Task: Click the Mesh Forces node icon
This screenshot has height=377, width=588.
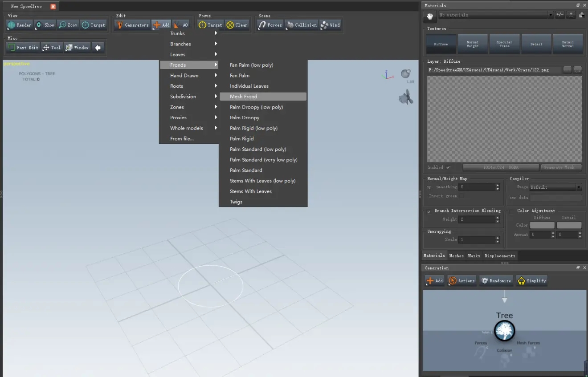Action: coord(528,352)
